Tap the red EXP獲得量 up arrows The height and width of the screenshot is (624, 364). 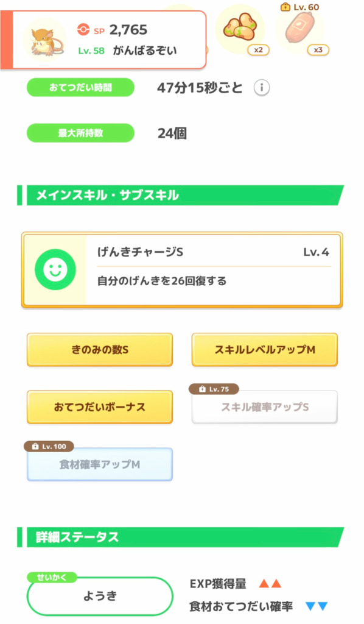pos(270,584)
